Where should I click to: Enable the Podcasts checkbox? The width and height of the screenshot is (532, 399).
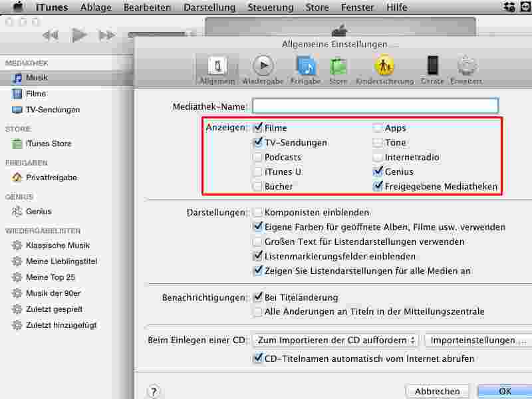258,157
